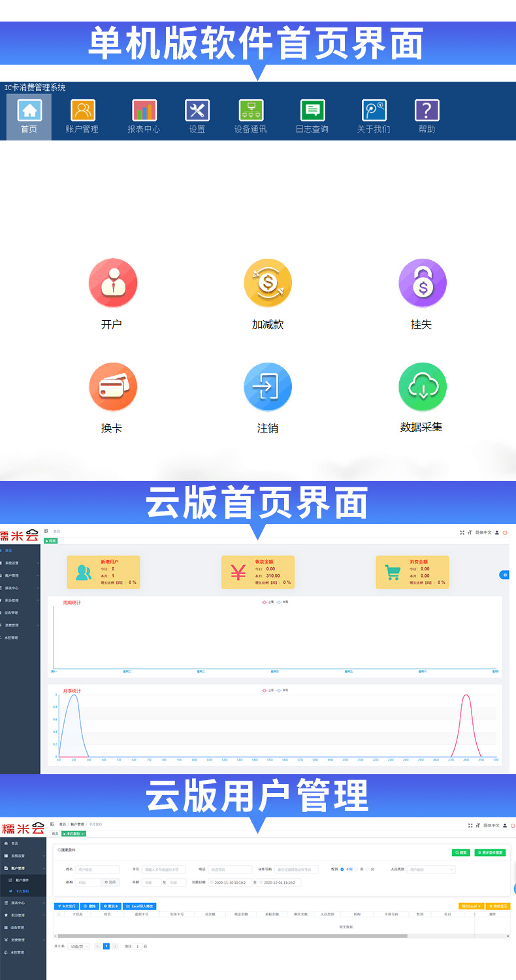Click 新增用户 people icon card
516x980 pixels.
(103, 572)
